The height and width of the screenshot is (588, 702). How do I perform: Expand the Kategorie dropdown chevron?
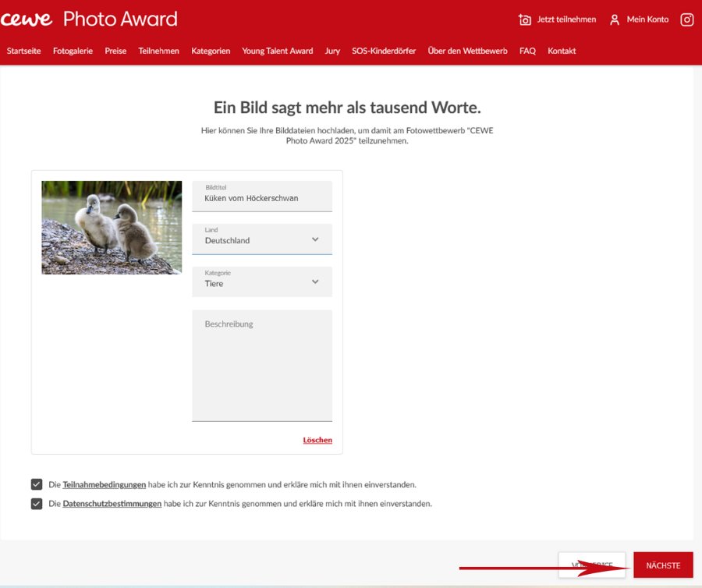315,282
